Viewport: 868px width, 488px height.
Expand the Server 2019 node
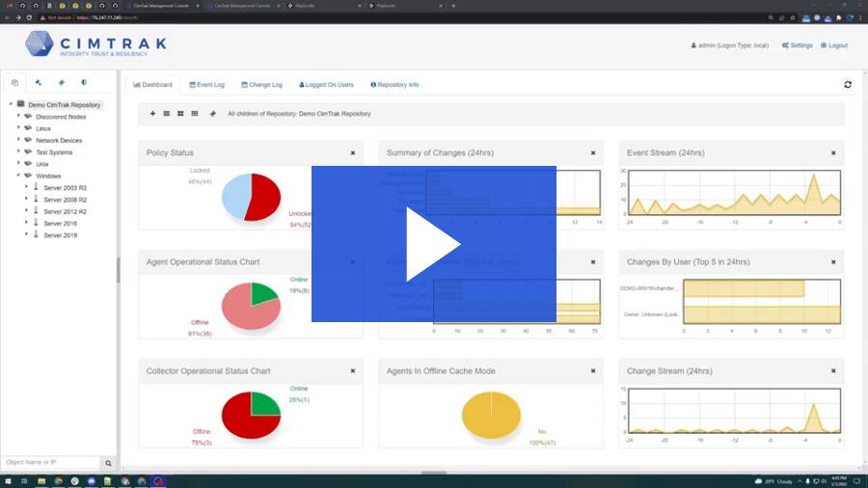coord(26,234)
